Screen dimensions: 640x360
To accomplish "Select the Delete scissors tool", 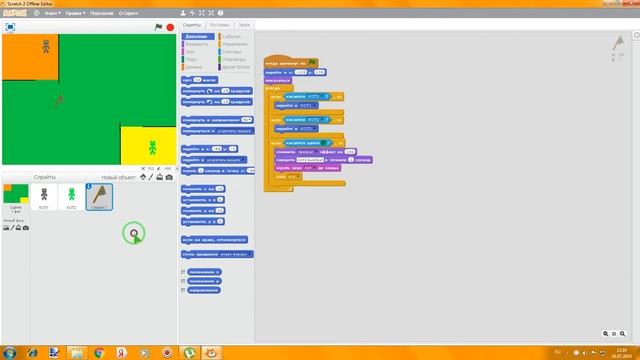I will coord(192,13).
